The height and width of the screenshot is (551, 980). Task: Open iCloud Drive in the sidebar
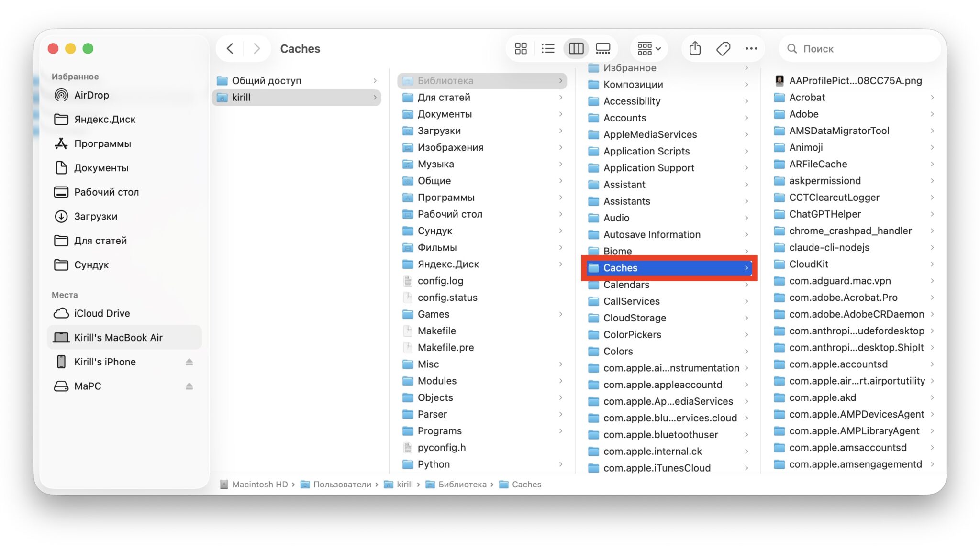pos(124,313)
